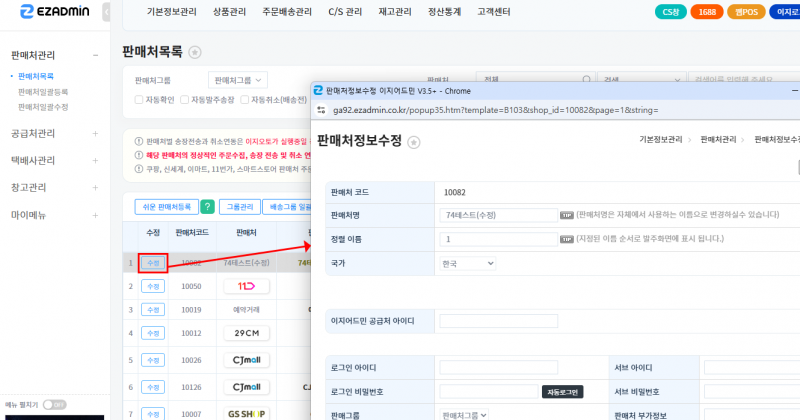Open the 기본정보관리 top menu
The image size is (800, 420).
pos(171,12)
